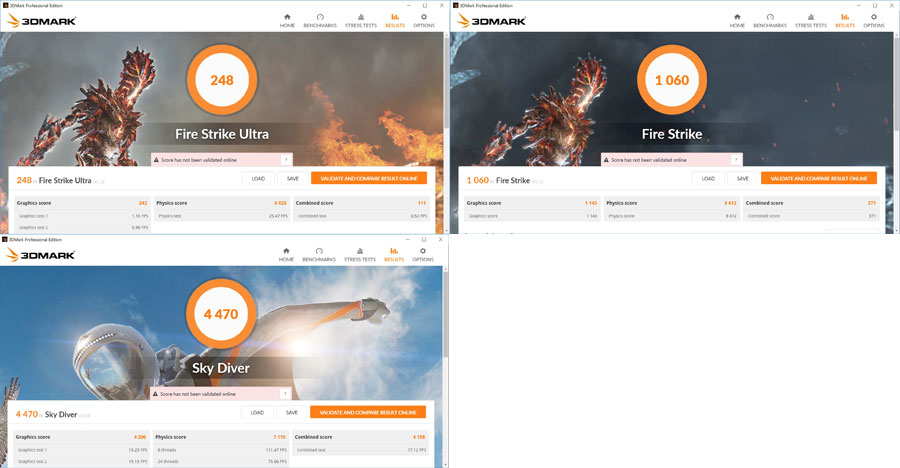
Task: Click the '4 470 Sky Diver' result heading
Action: 52,414
